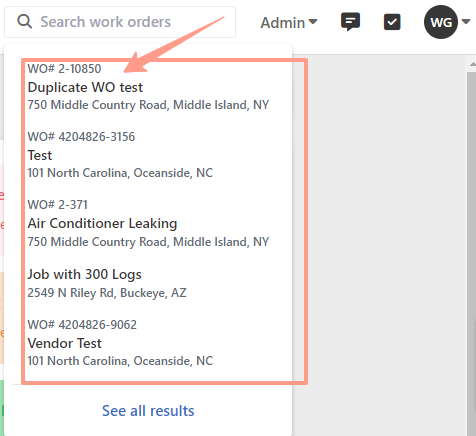This screenshot has height=436, width=476.
Task: Open the chat messages icon
Action: coord(350,22)
